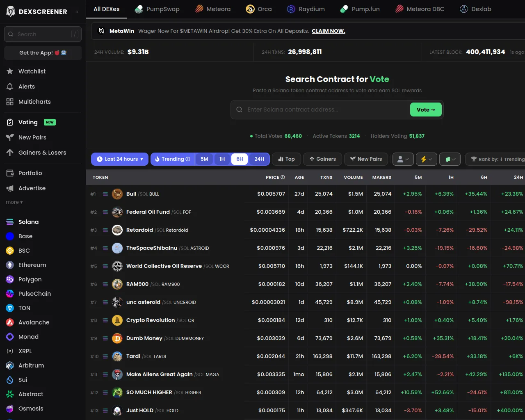Select the Ethereum chain icon
This screenshot has width=525, height=420.
(x=10, y=265)
